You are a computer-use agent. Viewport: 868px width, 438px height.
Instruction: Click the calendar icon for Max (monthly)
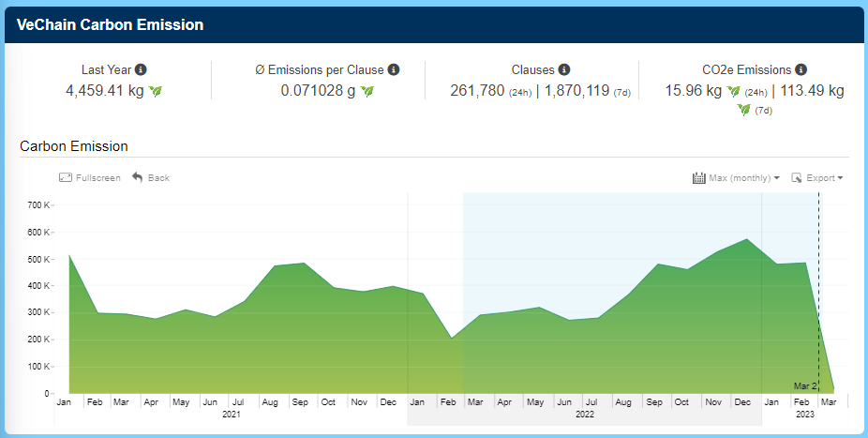tap(698, 178)
